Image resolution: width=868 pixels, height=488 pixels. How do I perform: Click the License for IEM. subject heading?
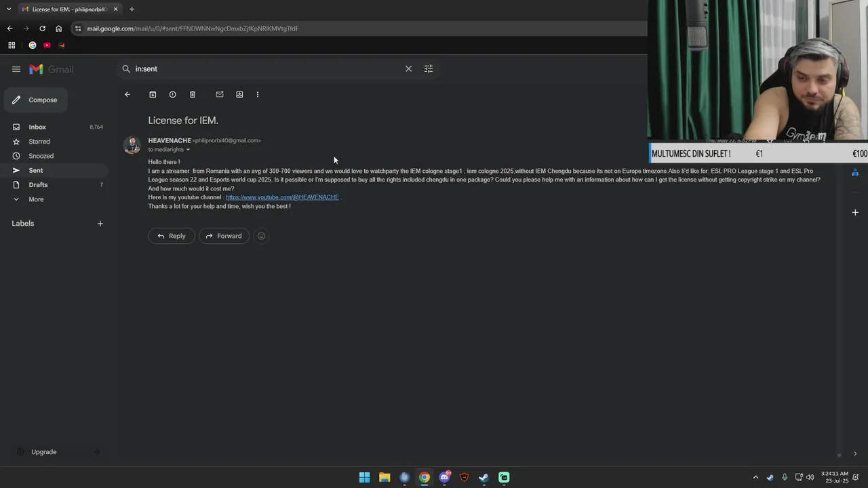[x=183, y=121]
